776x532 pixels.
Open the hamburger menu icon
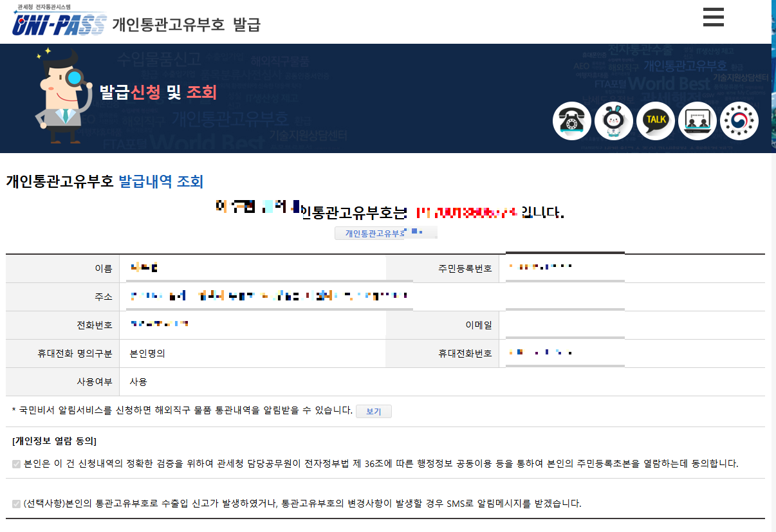click(713, 17)
